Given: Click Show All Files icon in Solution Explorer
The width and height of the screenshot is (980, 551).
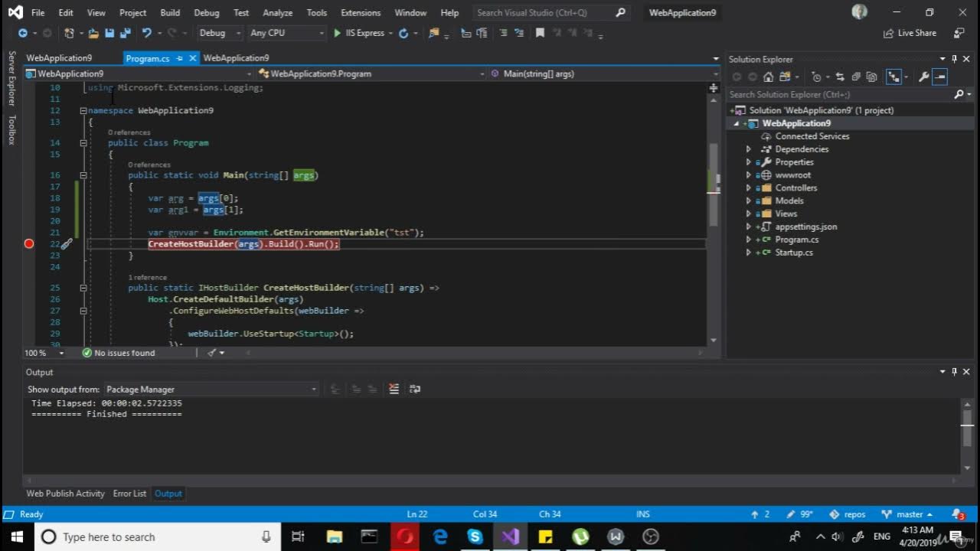Looking at the screenshot, I should 872,77.
